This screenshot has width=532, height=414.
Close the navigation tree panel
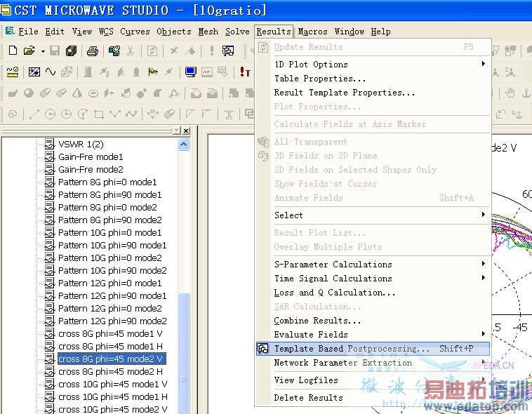coord(186,131)
